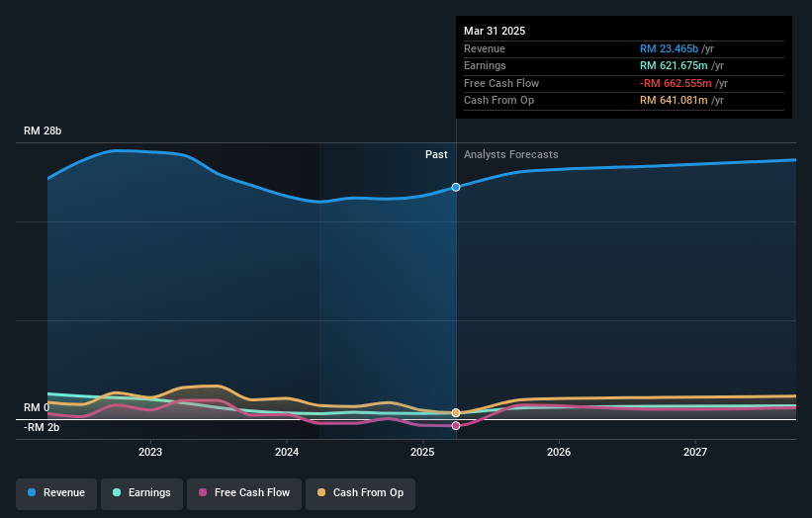Click the RM 641.081m cash from op value

pos(674,101)
